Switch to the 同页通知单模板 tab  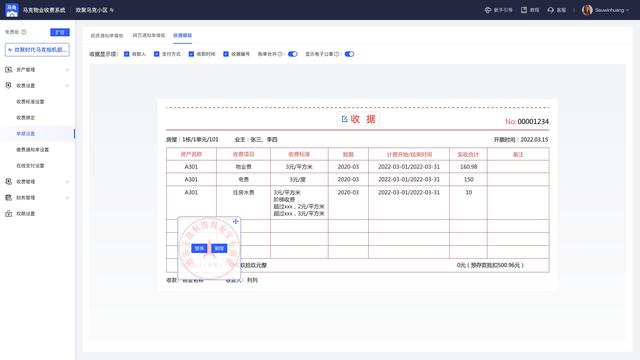[149, 36]
